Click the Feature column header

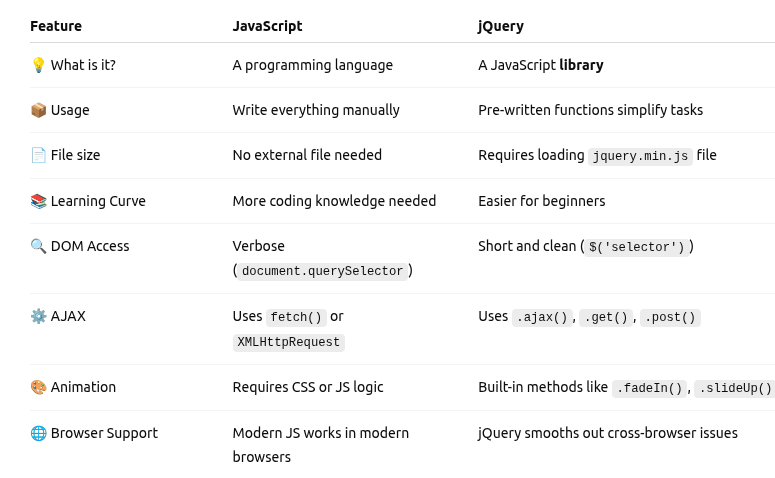[x=56, y=26]
